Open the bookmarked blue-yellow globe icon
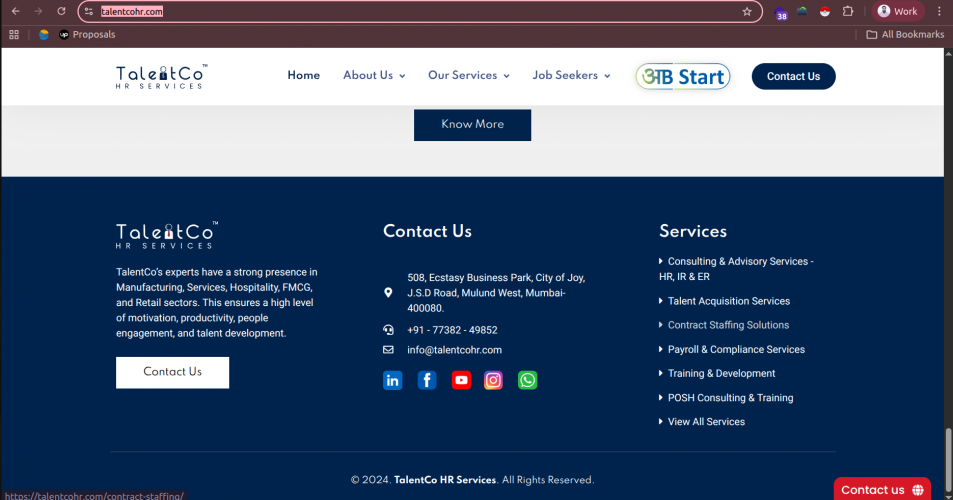The image size is (953, 500). click(44, 35)
